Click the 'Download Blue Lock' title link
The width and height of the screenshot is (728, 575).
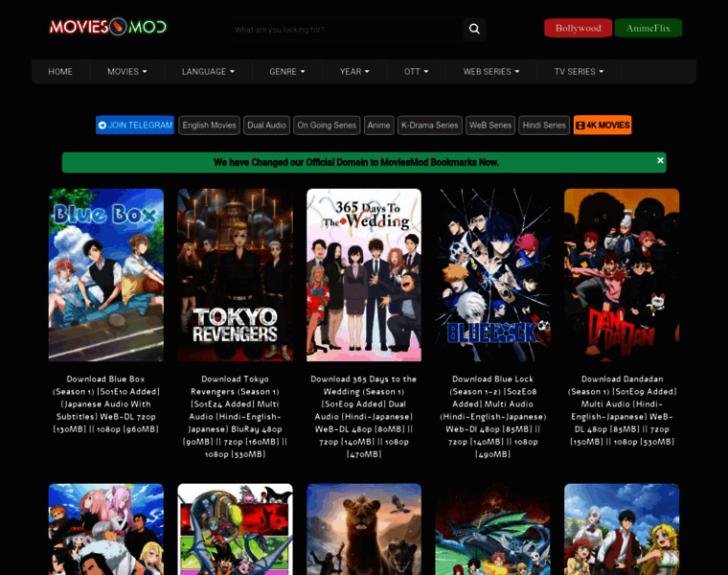(493, 417)
